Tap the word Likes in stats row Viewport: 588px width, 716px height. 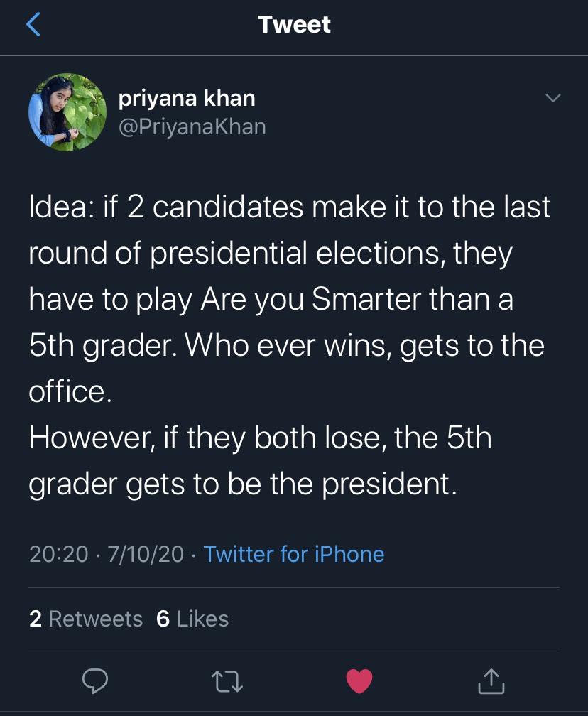click(202, 619)
